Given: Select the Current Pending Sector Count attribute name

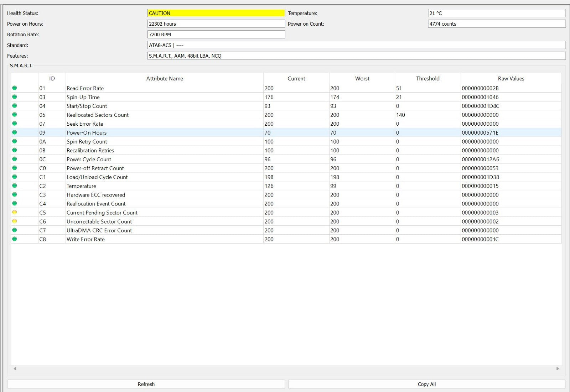Looking at the screenshot, I should pos(102,213).
